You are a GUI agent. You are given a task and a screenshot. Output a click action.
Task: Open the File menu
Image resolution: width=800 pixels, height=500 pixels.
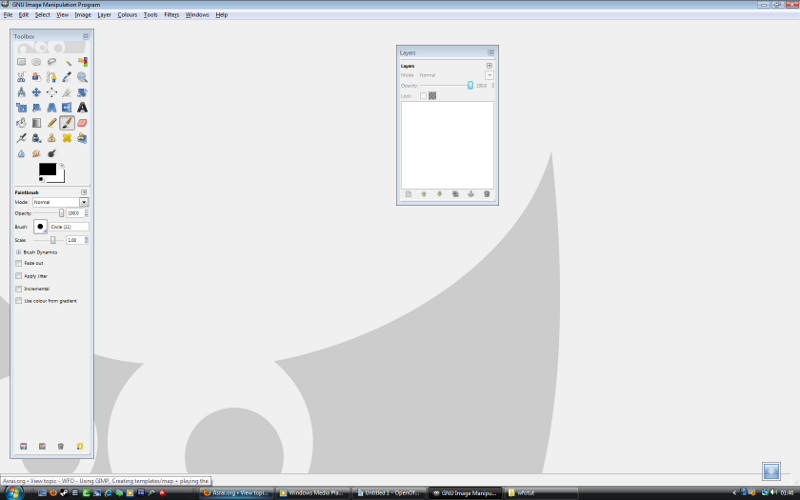(8, 15)
